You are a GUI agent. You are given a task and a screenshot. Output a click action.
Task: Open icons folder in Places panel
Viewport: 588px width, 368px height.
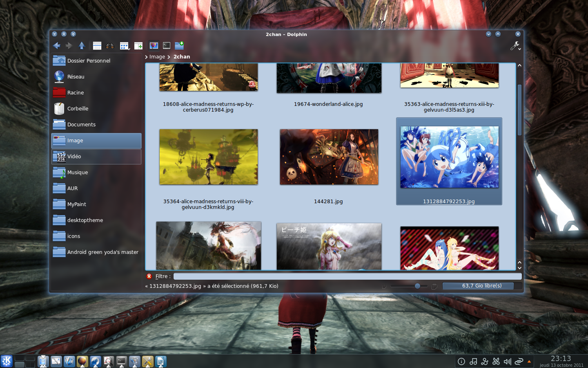96,236
